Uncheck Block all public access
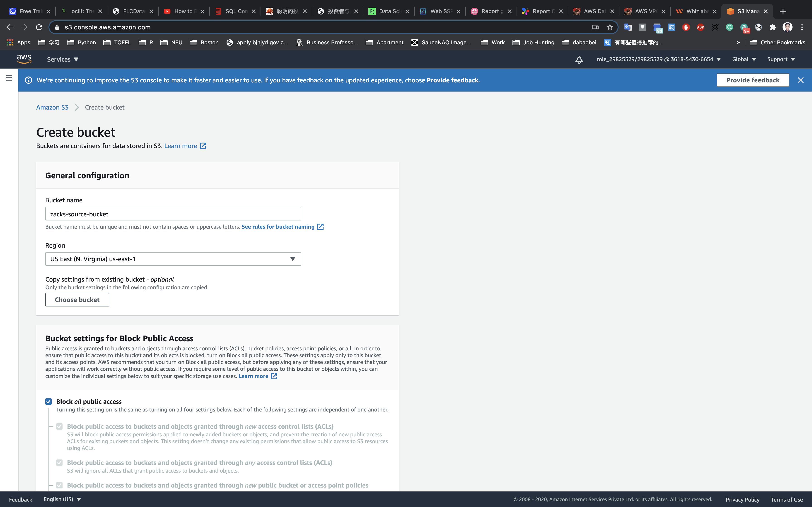Screen dimensions: 812x507 pyautogui.click(x=49, y=401)
